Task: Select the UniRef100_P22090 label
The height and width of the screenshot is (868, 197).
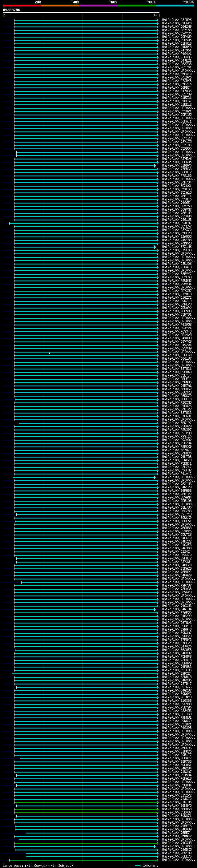Action: [x=177, y=216]
